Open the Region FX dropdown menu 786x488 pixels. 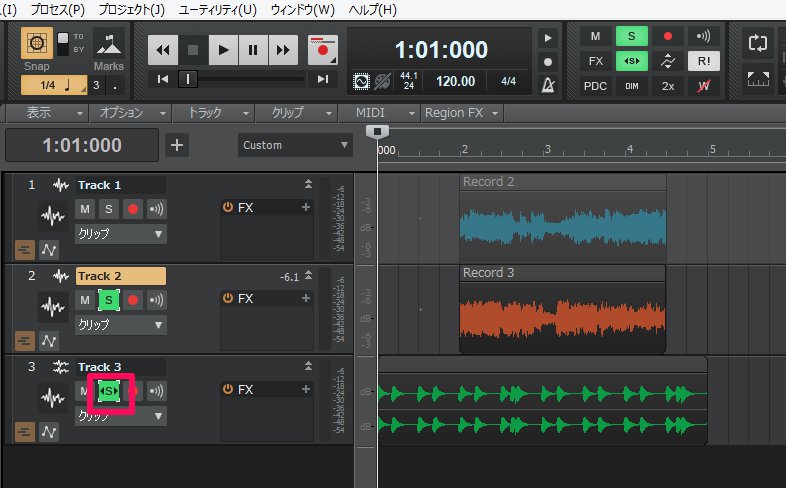[462, 113]
